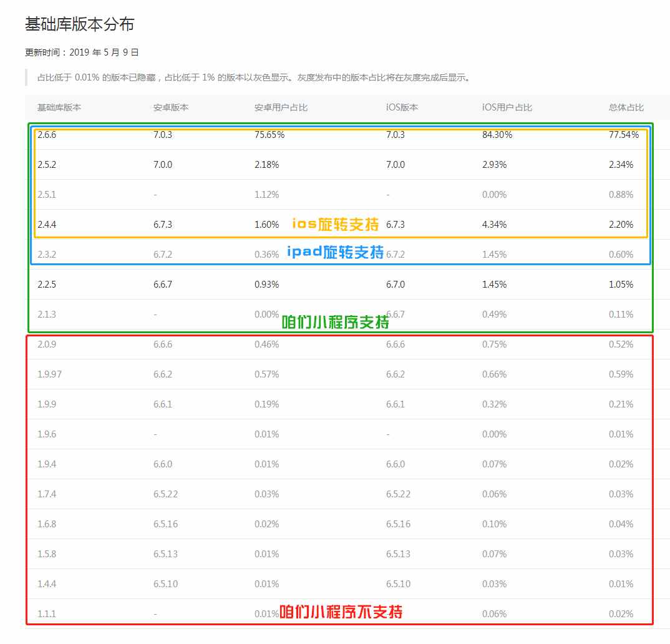Image resolution: width=670 pixels, height=644 pixels.
Task: Select base library version 1.6.8
Action: (47, 524)
